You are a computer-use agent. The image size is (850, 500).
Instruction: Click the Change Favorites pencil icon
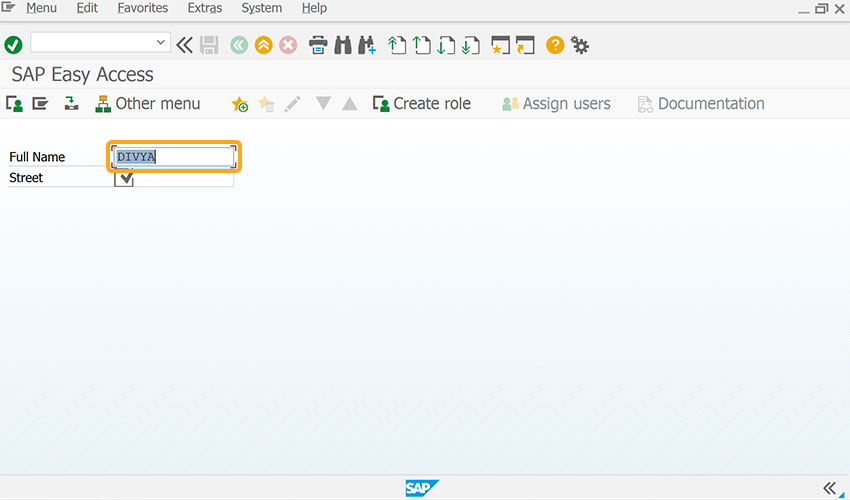click(292, 104)
